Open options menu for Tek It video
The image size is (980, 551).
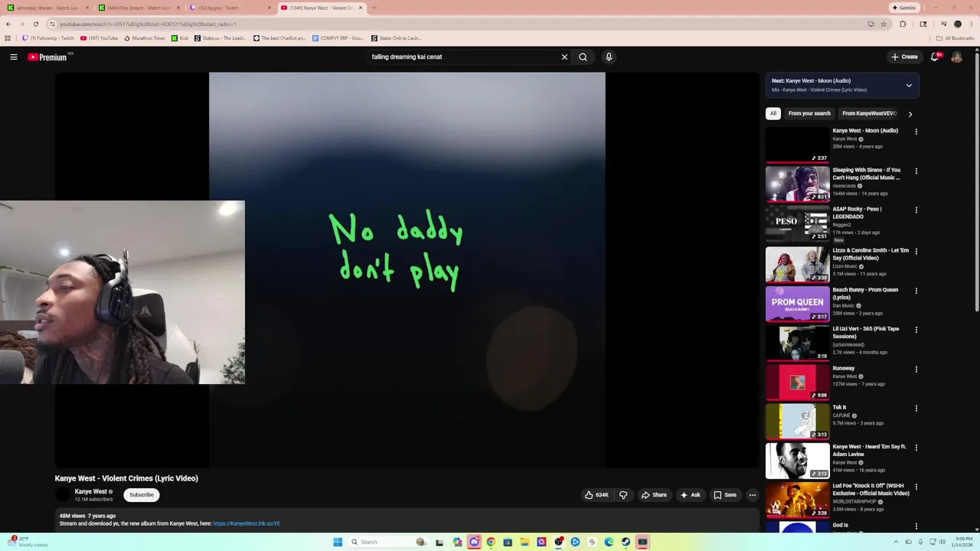[916, 409]
